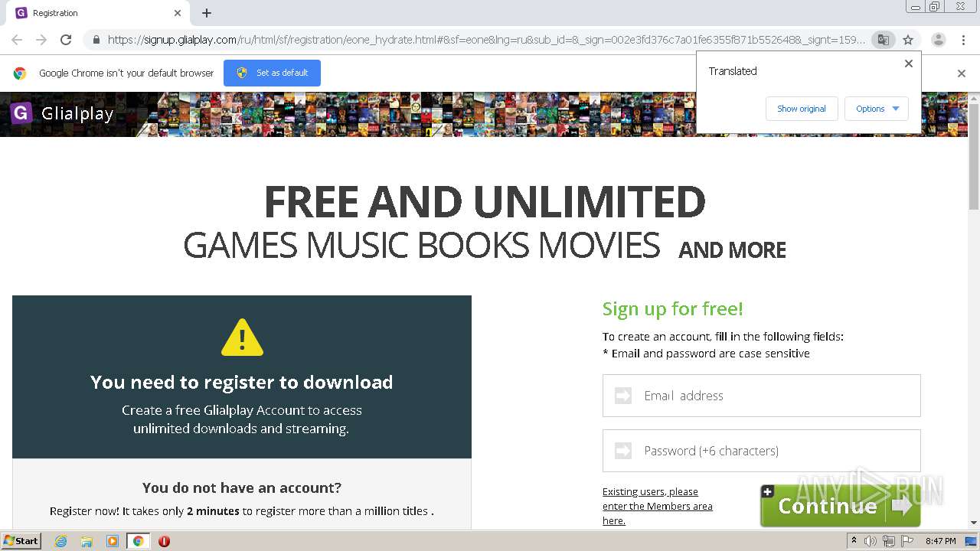Image resolution: width=980 pixels, height=551 pixels.
Task: Click the volume speaker tray icon
Action: (x=871, y=541)
